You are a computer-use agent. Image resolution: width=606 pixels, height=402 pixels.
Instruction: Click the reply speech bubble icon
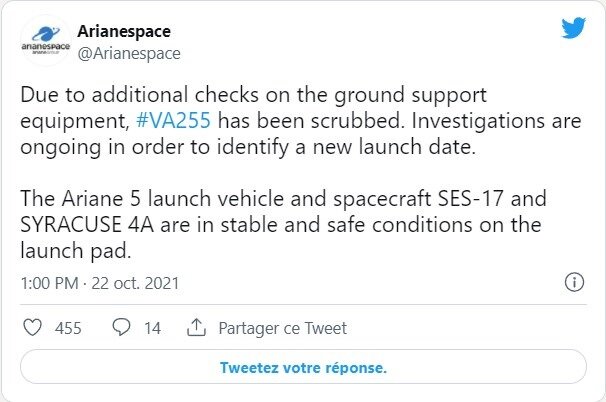[122, 328]
